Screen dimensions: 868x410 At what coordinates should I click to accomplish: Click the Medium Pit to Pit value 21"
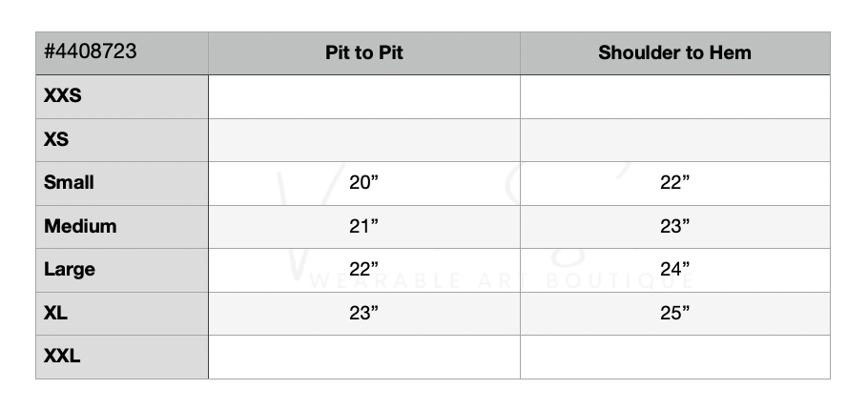(x=363, y=226)
